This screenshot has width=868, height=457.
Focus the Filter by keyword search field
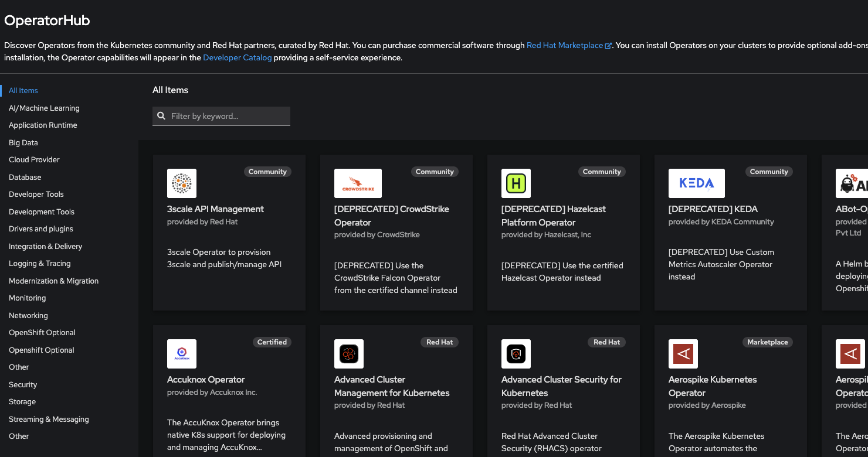point(221,116)
